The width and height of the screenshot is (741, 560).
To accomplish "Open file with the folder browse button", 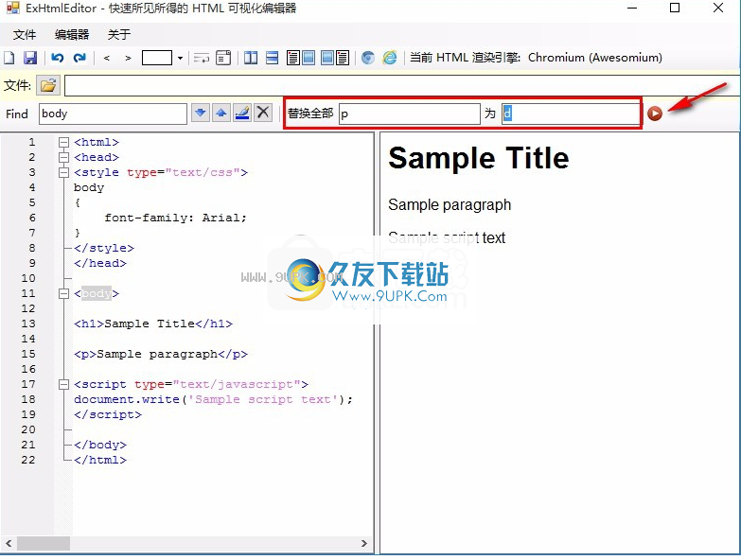I will 48,85.
